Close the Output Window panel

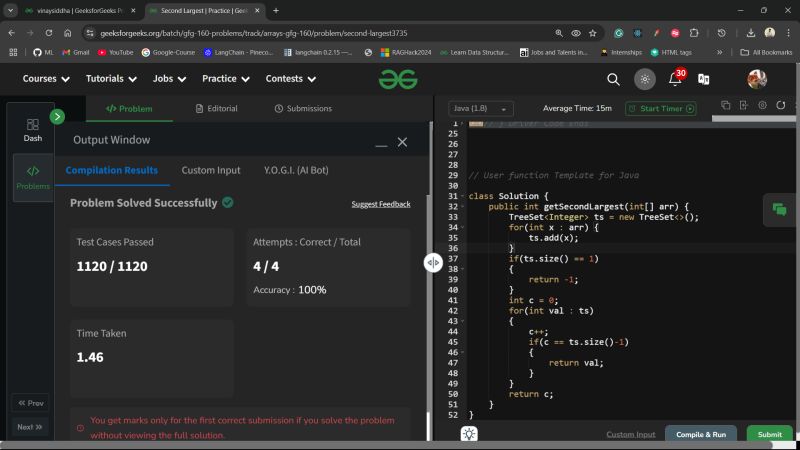pos(402,142)
